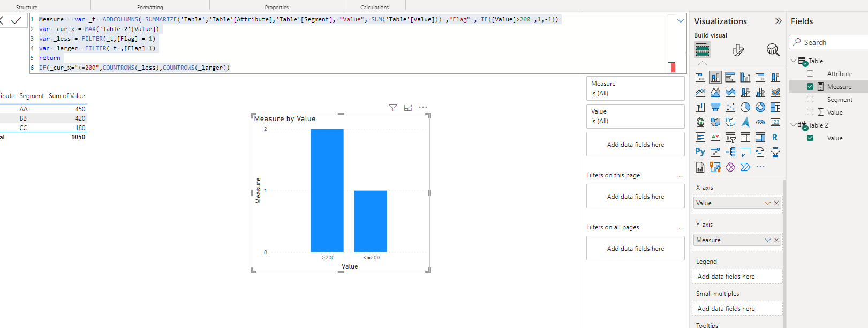
Task: Select the Decomposition tree visual
Action: point(730,152)
